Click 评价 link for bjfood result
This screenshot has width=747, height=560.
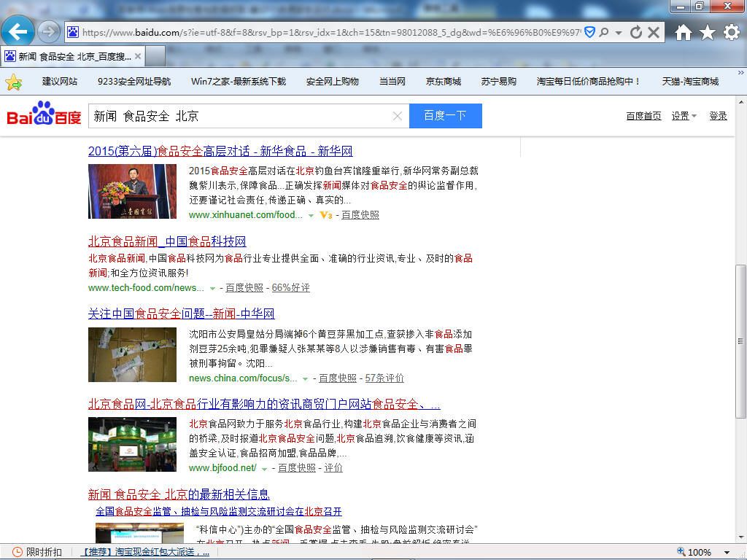333,468
